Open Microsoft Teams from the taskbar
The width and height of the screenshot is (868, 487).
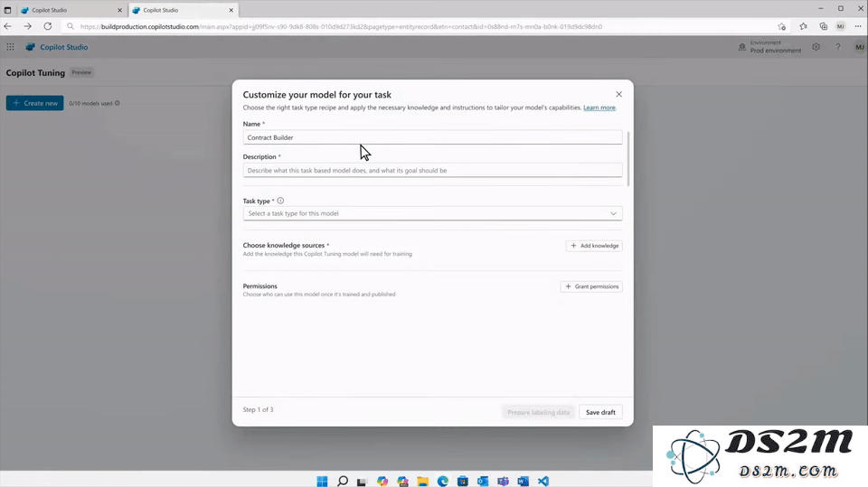coord(503,481)
